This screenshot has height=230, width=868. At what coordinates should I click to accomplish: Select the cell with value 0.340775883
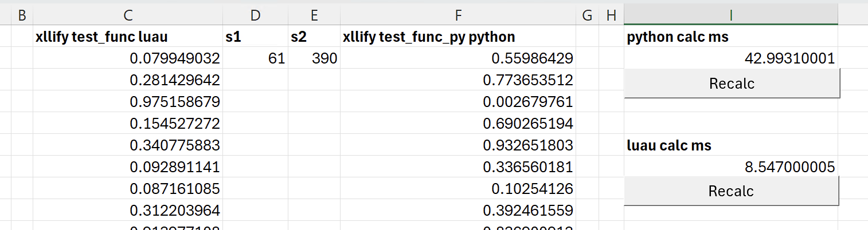[x=128, y=145]
